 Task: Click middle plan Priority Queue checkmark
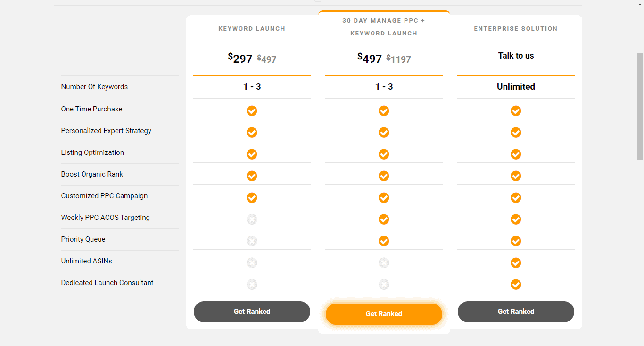point(384,241)
